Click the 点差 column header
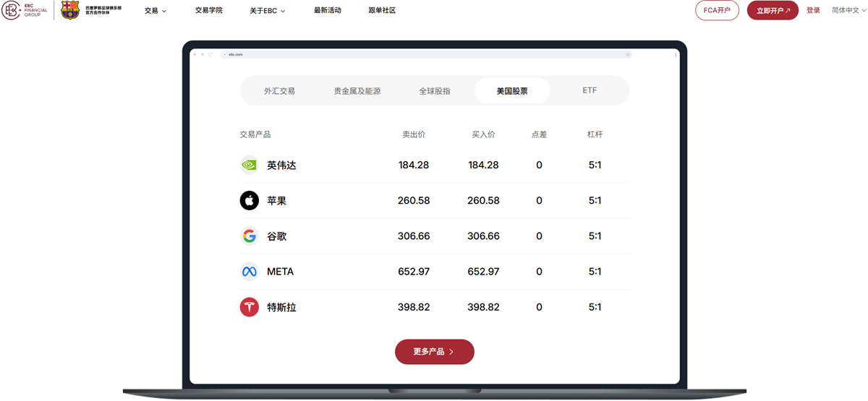Image resolution: width=868 pixels, height=401 pixels. [x=539, y=134]
